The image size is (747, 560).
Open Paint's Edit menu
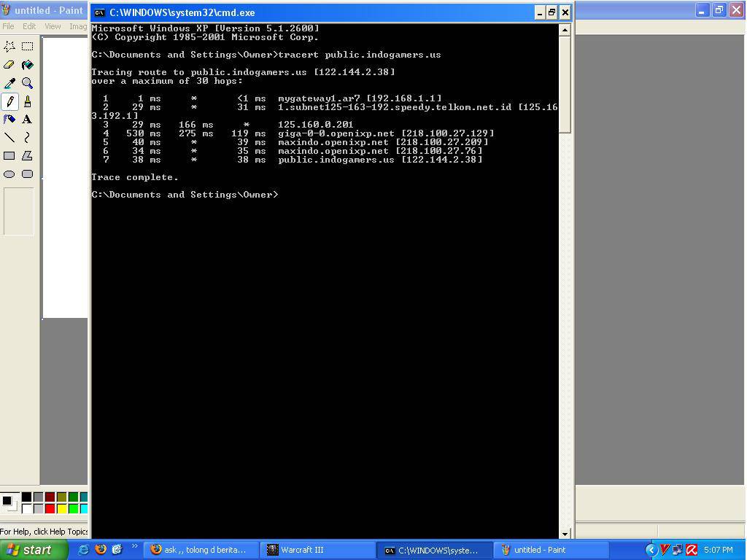coord(29,26)
